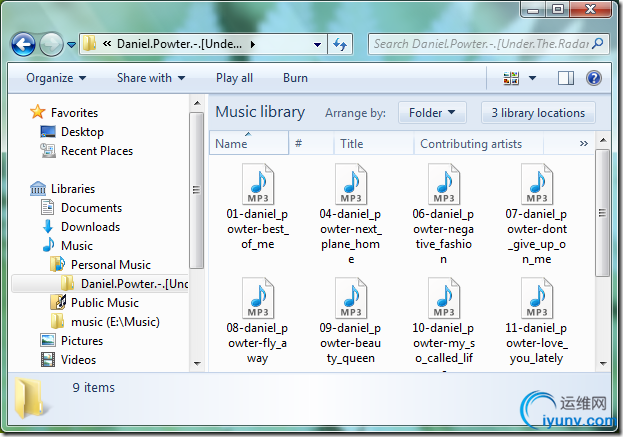Click the greyed Forward navigation arrow
This screenshot has width=623, height=437.
coord(52,44)
